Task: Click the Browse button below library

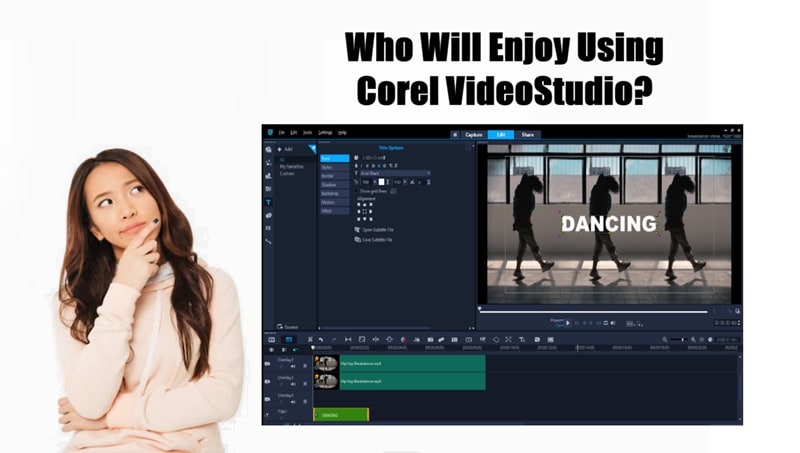Action: [288, 326]
